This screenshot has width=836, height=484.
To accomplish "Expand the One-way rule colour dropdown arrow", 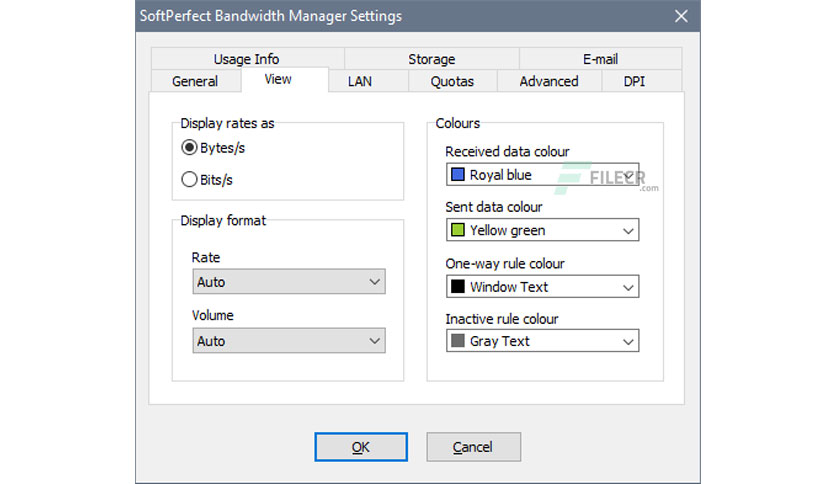I will 628,287.
